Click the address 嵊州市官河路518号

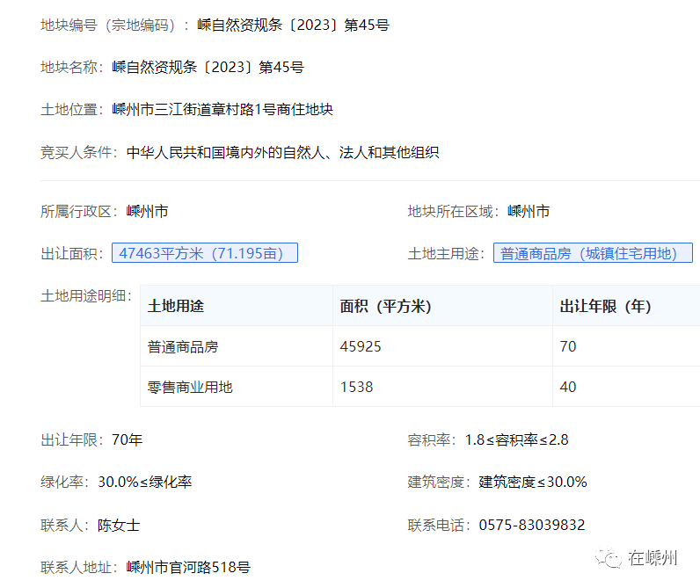coord(188,567)
